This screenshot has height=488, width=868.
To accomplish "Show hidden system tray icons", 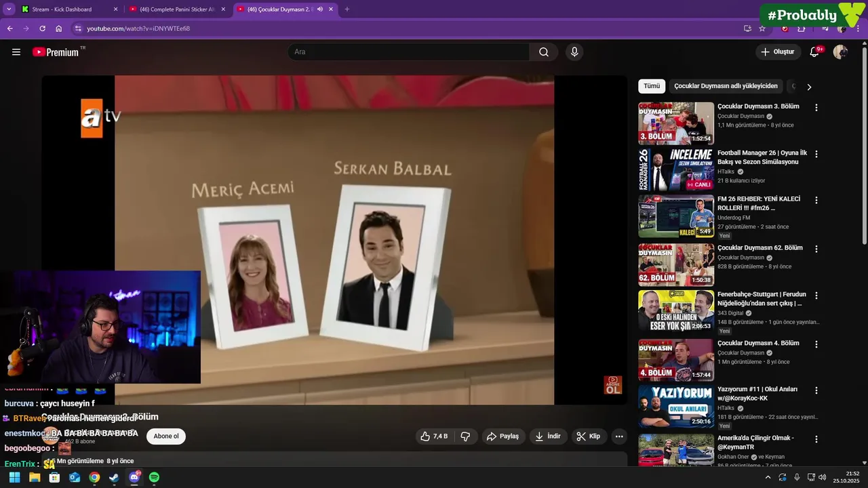I will [768, 477].
